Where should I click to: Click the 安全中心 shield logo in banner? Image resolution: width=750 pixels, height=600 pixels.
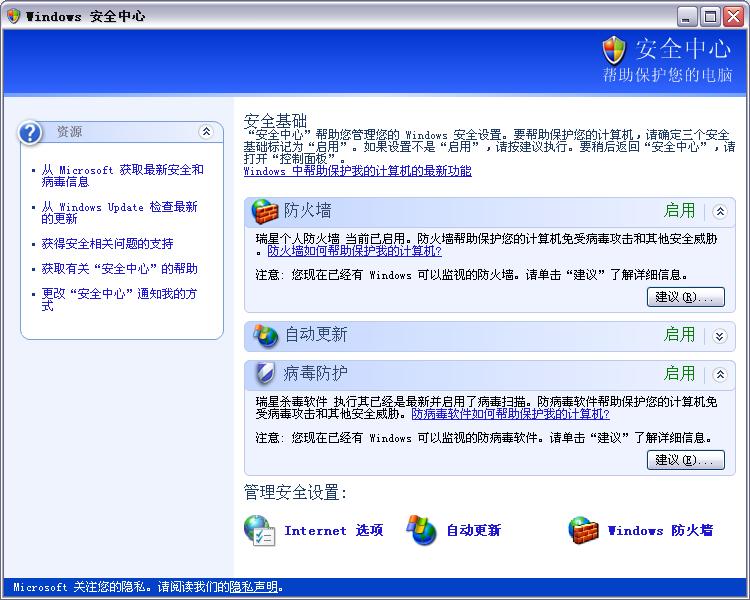[x=614, y=50]
